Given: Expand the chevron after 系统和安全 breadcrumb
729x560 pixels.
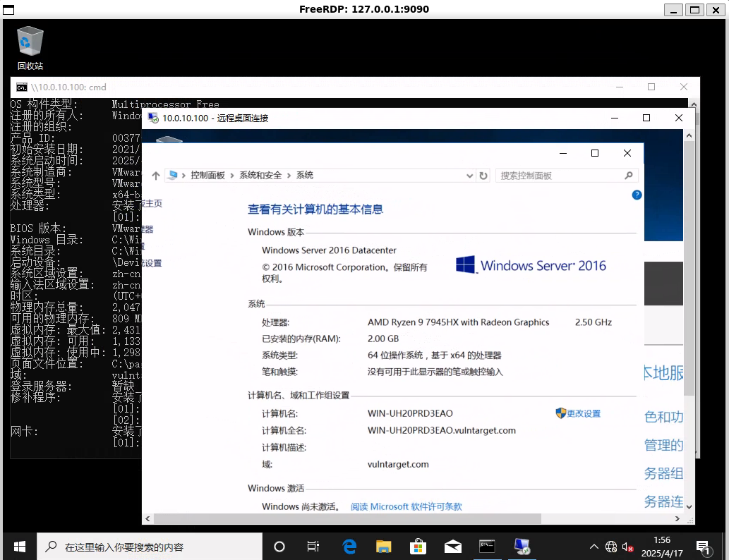Looking at the screenshot, I should 289,176.
